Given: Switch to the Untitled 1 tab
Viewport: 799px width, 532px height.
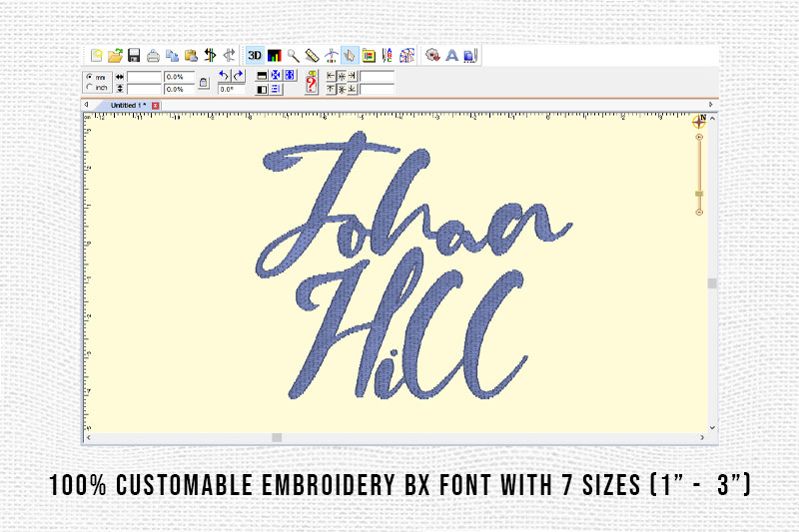Looking at the screenshot, I should click(x=128, y=106).
